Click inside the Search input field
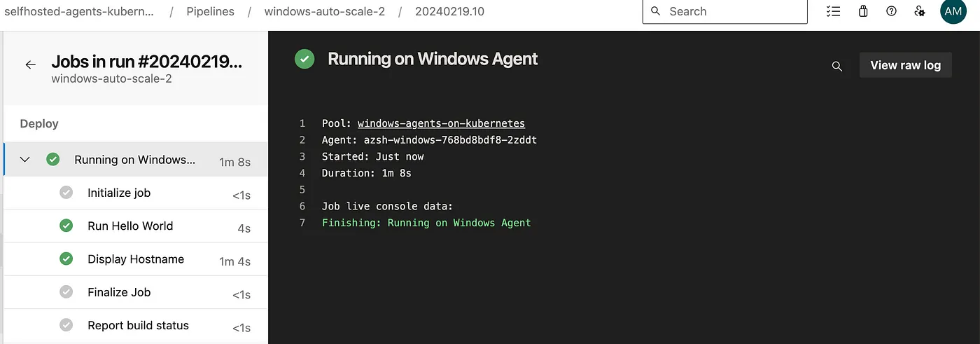This screenshot has width=980, height=344. (x=724, y=11)
